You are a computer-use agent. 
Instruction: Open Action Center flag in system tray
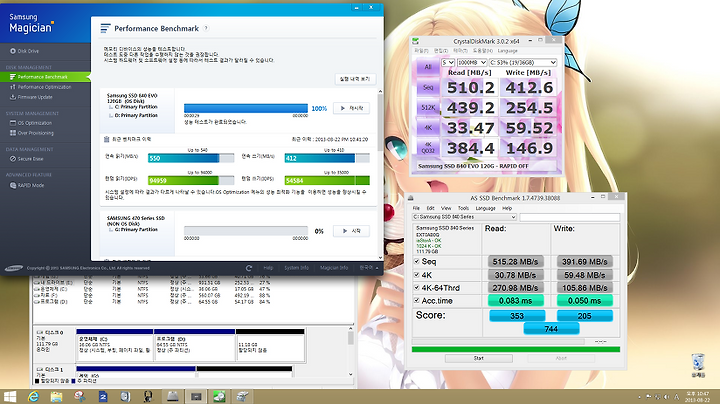(649, 397)
